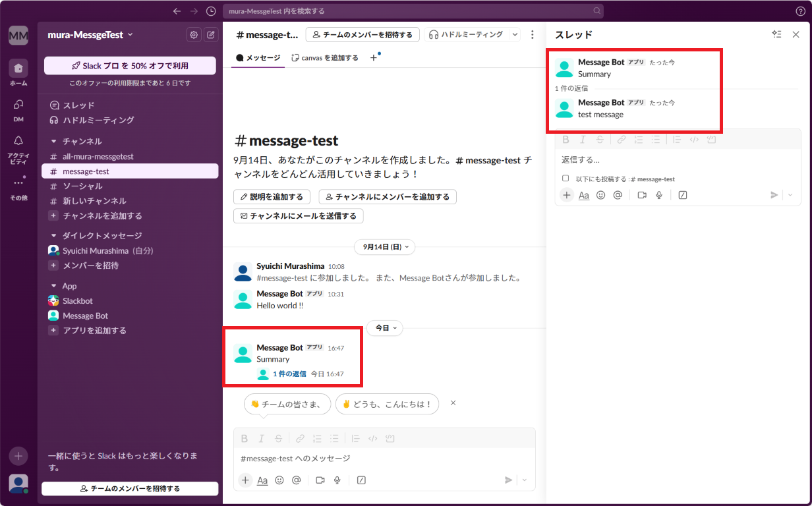The height and width of the screenshot is (506, 812).
Task: Toggle text formatting Aa in channel composer
Action: click(x=262, y=480)
